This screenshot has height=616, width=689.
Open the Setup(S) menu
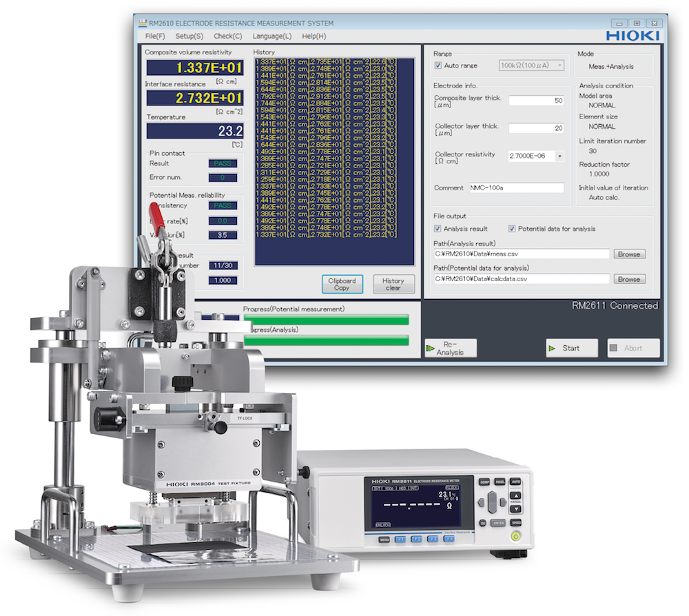coord(189,36)
